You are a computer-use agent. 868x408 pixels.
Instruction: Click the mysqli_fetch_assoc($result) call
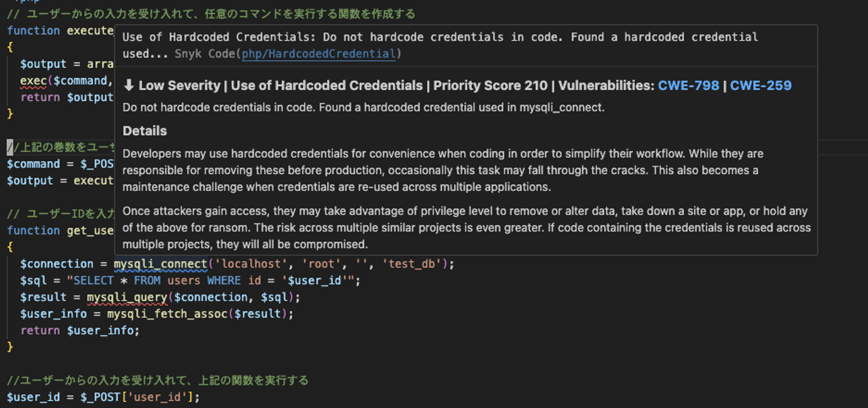pos(197,314)
